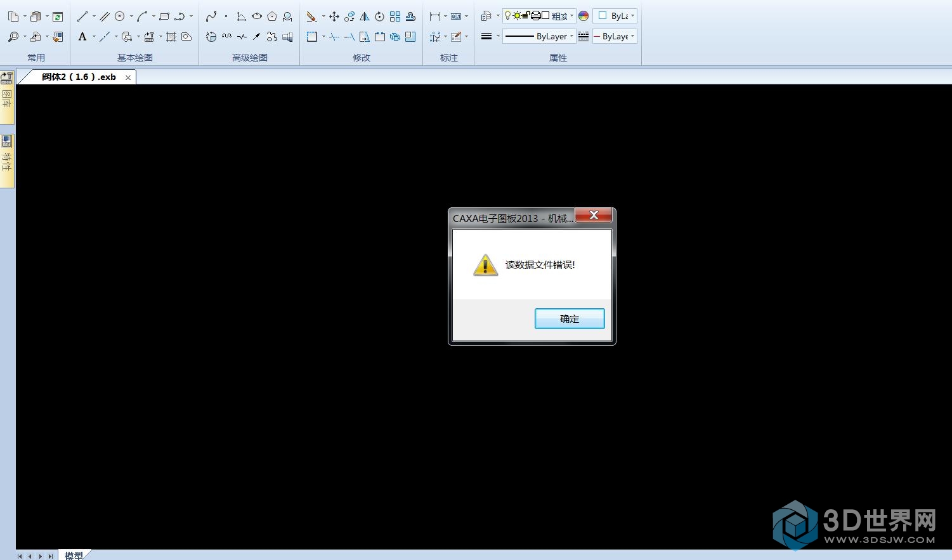Select the Circle drawing tool
The width and height of the screenshot is (952, 560).
tap(119, 16)
